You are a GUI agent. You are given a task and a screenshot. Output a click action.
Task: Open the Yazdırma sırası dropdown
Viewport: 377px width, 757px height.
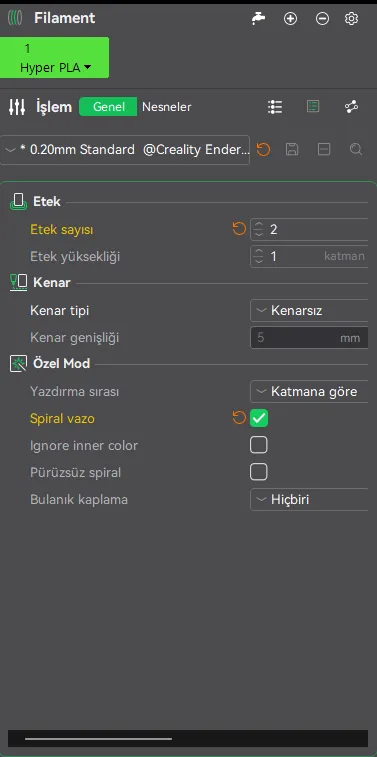309,392
